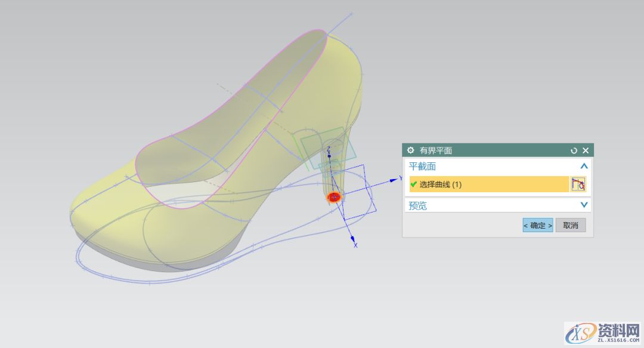Select the 选择曲线 (1) selection field
644x348 pixels.
[x=489, y=184]
